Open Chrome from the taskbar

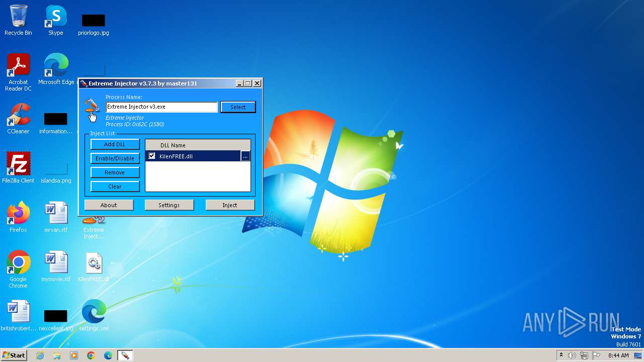coord(91,355)
